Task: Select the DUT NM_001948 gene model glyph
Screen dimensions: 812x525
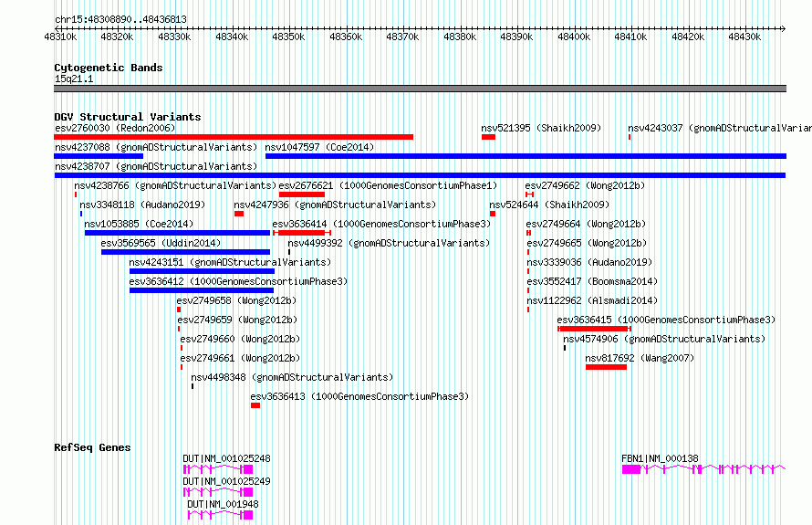Action: click(220, 515)
